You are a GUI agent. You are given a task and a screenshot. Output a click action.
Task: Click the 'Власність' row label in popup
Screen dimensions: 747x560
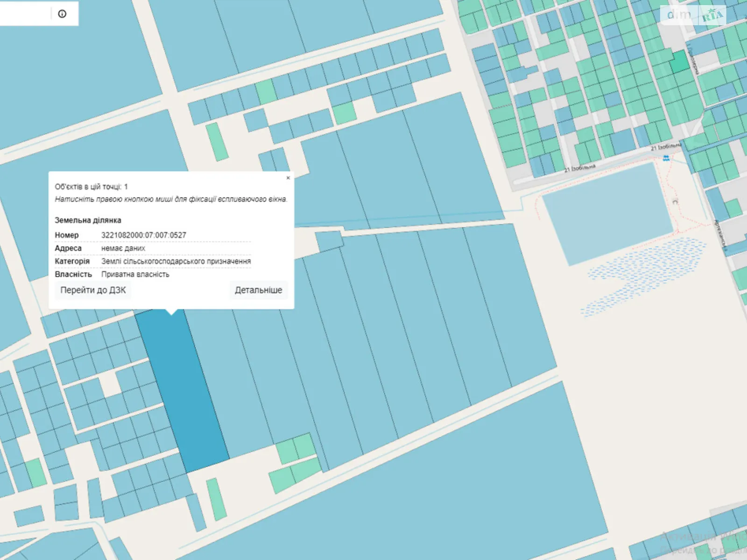pos(73,274)
